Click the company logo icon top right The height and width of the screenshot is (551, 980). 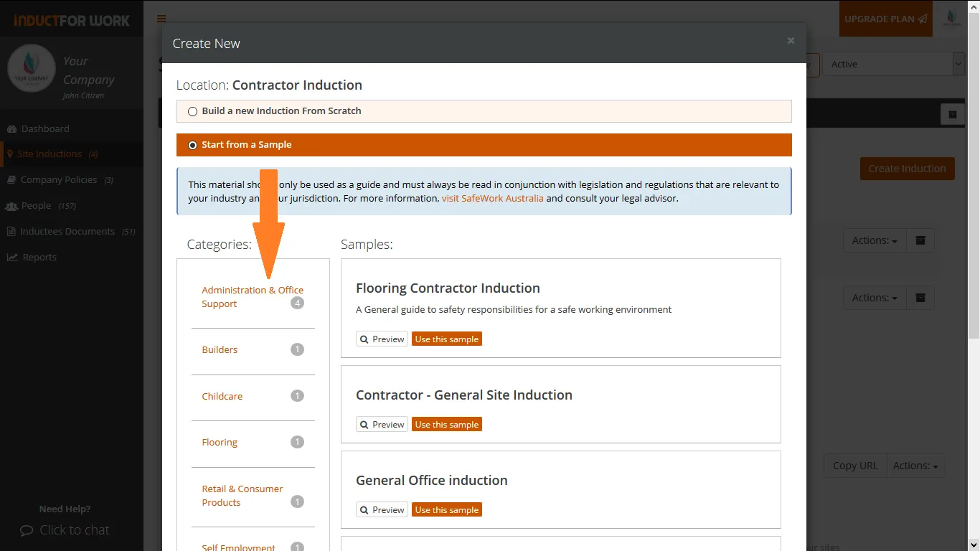click(952, 19)
